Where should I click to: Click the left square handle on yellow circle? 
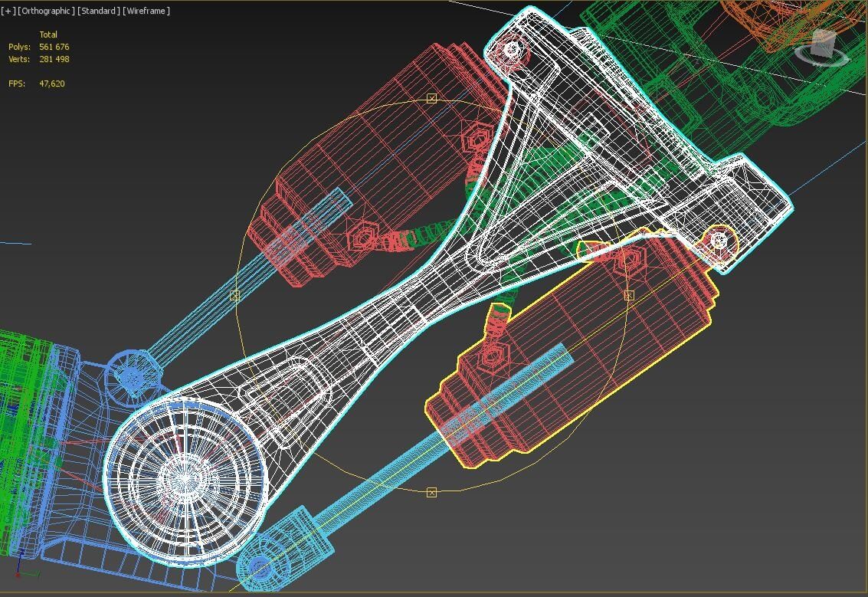pyautogui.click(x=234, y=295)
